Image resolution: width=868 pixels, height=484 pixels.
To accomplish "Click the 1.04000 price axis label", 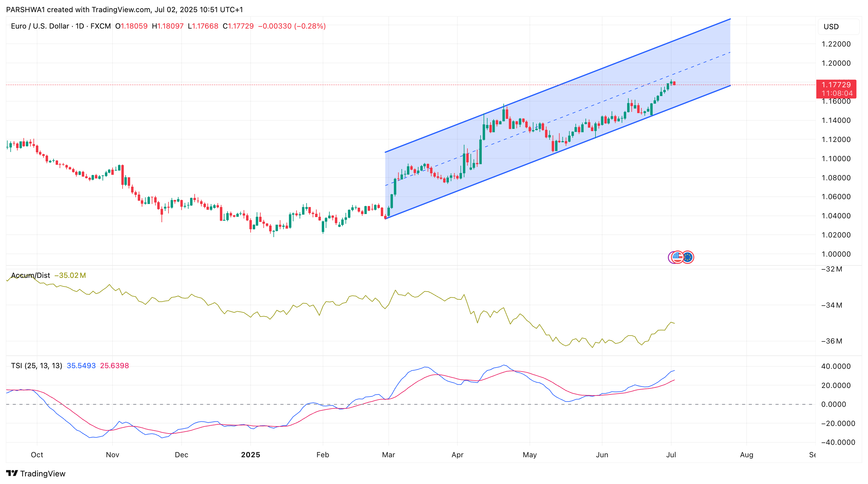I will pyautogui.click(x=836, y=216).
